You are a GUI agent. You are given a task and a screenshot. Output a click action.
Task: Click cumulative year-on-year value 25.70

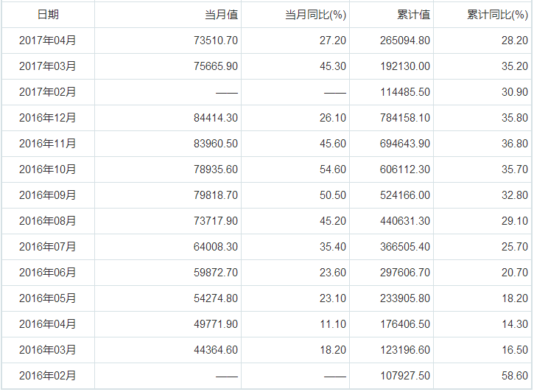click(514, 247)
